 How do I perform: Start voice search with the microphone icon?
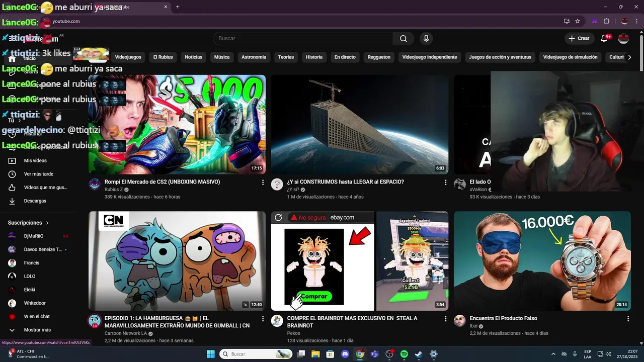(426, 38)
